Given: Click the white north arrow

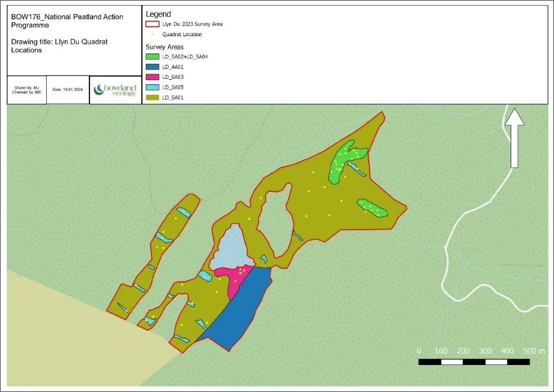Looking at the screenshot, I should click(x=514, y=138).
